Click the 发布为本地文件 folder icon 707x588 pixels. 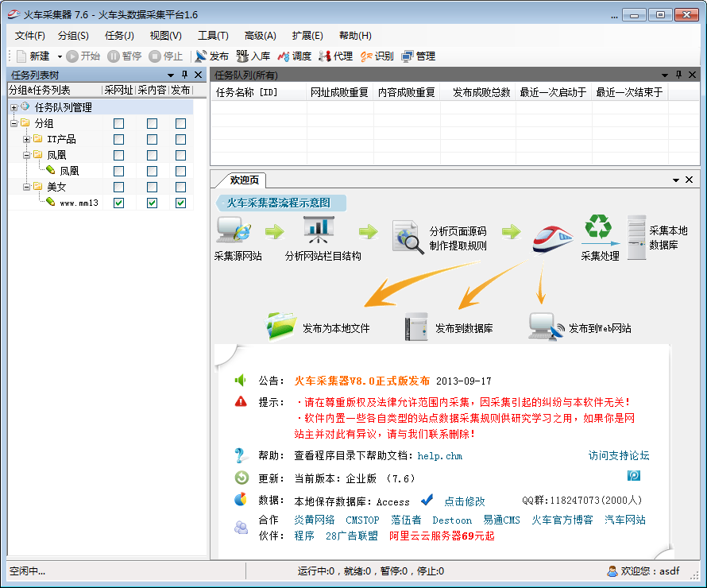280,327
